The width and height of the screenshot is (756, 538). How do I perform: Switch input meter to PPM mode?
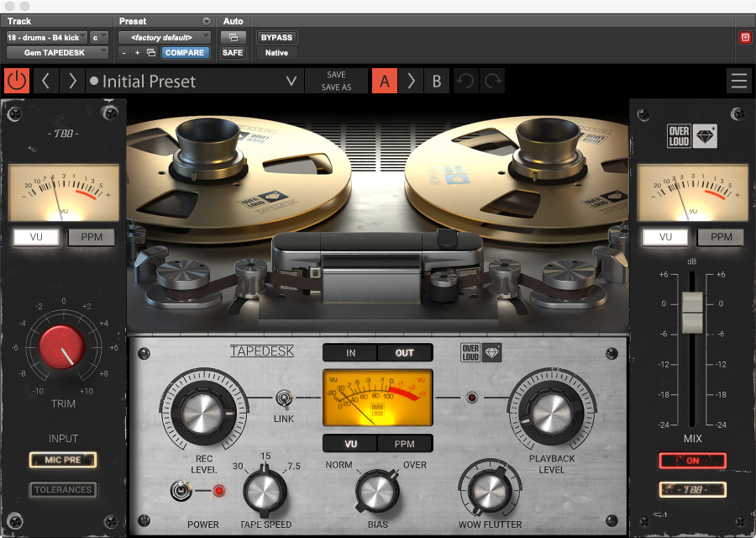pyautogui.click(x=91, y=237)
